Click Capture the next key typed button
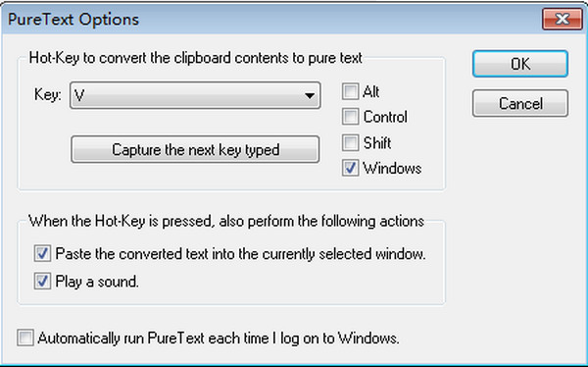588x367 pixels. click(x=195, y=149)
